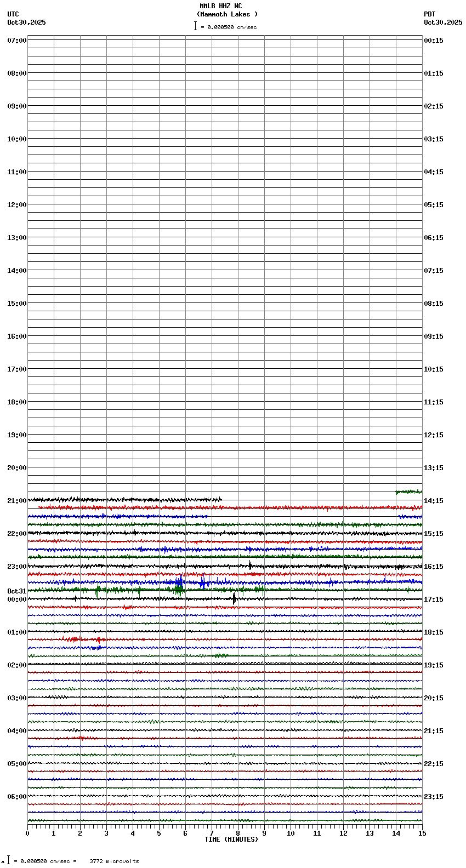Click the scale text '= 0.000500 cm/sec' at top
Screen dimensions: 466x868
(229, 27)
